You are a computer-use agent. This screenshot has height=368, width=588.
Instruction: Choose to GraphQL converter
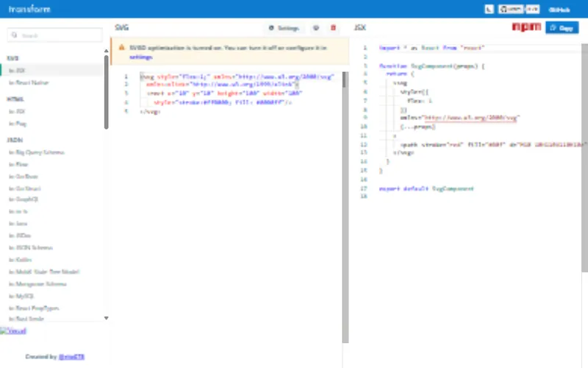pyautogui.click(x=51, y=199)
